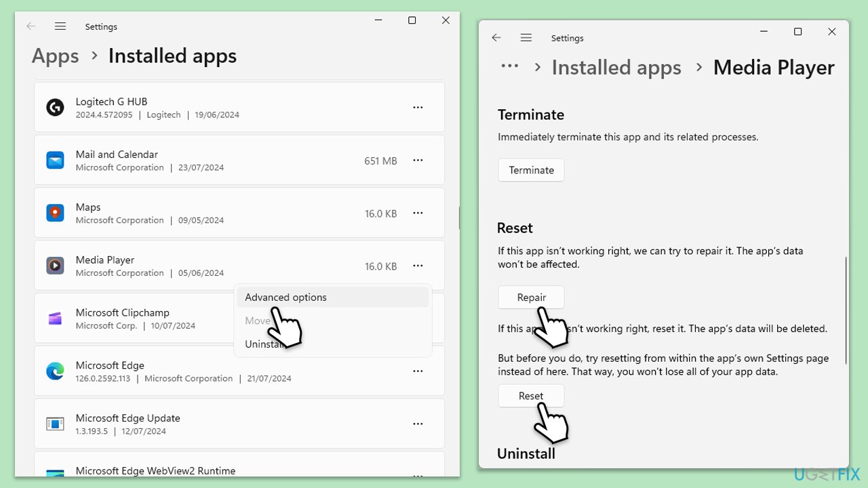The width and height of the screenshot is (868, 488).
Task: Click the 16.0 KB size for Media Player
Action: pos(381,266)
